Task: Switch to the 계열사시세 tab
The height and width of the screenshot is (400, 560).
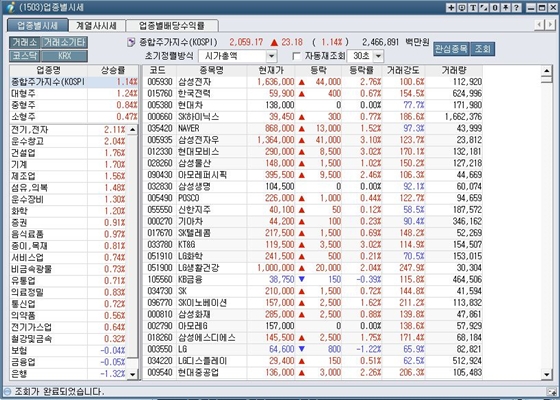Action: point(97,26)
